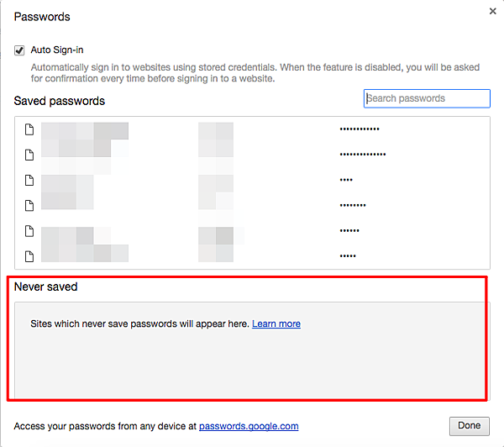This screenshot has height=447, width=504.
Task: Select the masked password in the last row
Action: (x=348, y=255)
